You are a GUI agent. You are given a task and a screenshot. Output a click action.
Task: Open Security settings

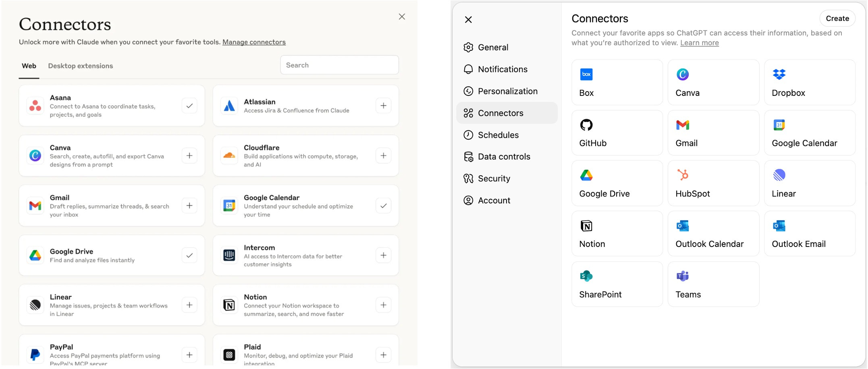click(x=507, y=178)
